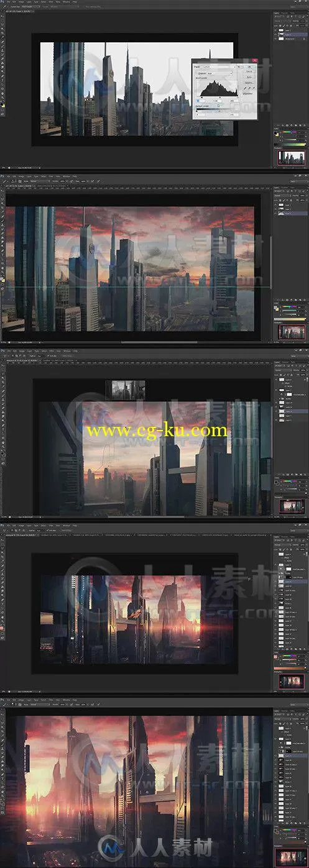Open the Edit menu in the zoomed-in sunset city window
Image resolution: width=309 pixels, height=868 pixels.
[14, 701]
